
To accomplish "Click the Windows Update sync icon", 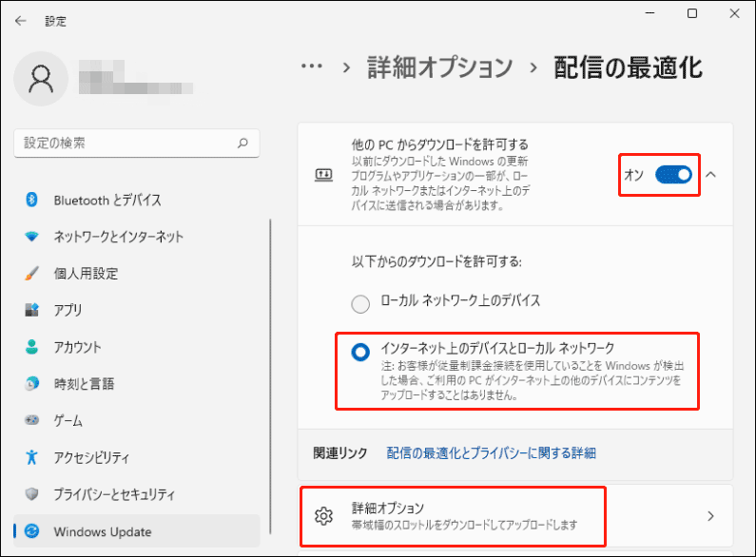I will coord(31,531).
